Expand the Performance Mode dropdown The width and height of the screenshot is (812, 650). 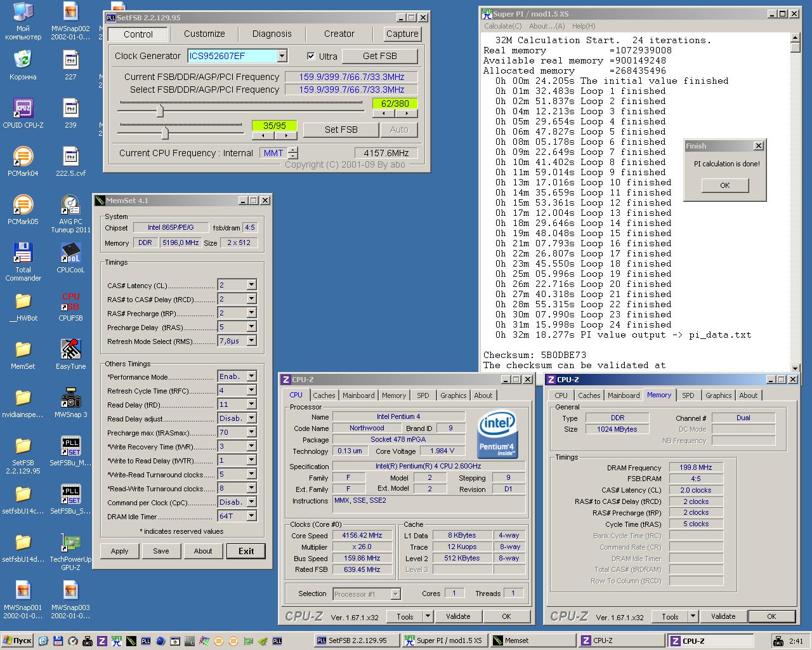coord(251,376)
